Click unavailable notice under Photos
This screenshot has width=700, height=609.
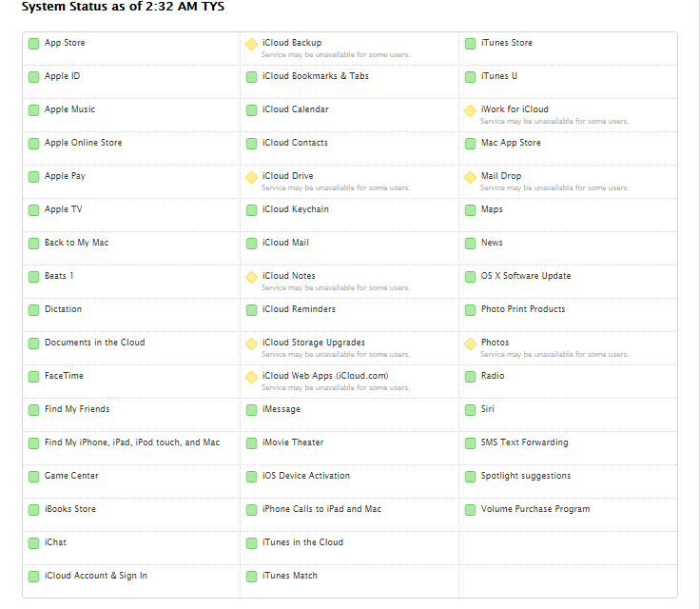(x=554, y=354)
